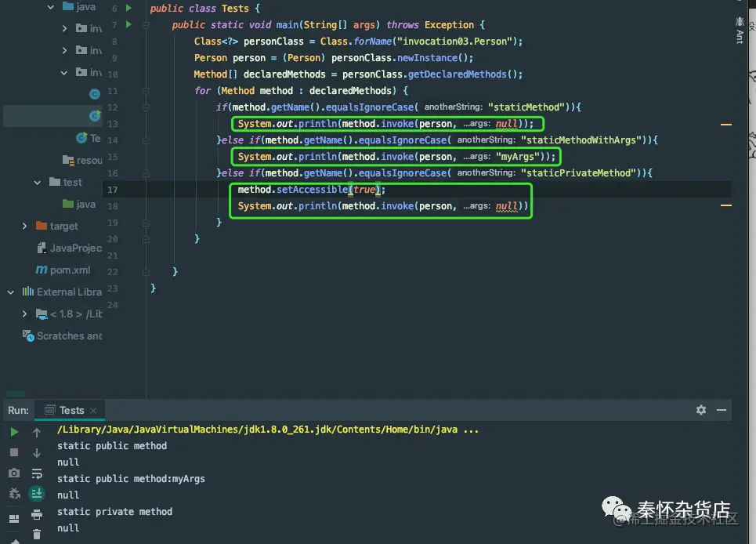The height and width of the screenshot is (544, 756).
Task: Click the throws keyword in line 7
Action: (x=402, y=25)
